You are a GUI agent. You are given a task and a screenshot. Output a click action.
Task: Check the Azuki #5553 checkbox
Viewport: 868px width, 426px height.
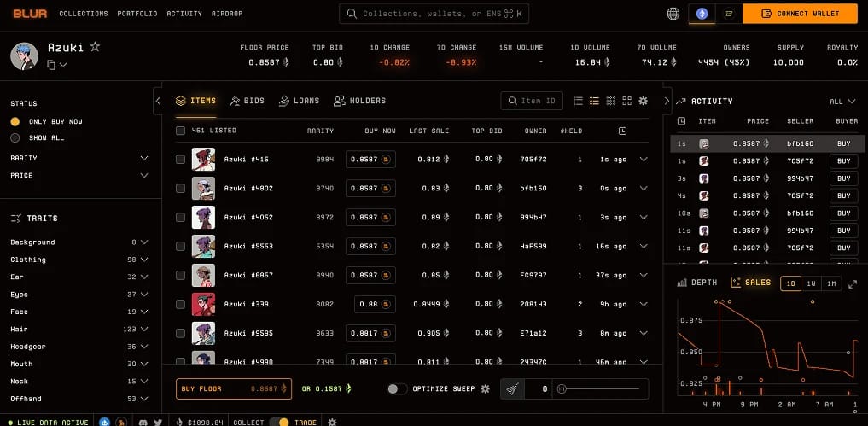pyautogui.click(x=180, y=246)
